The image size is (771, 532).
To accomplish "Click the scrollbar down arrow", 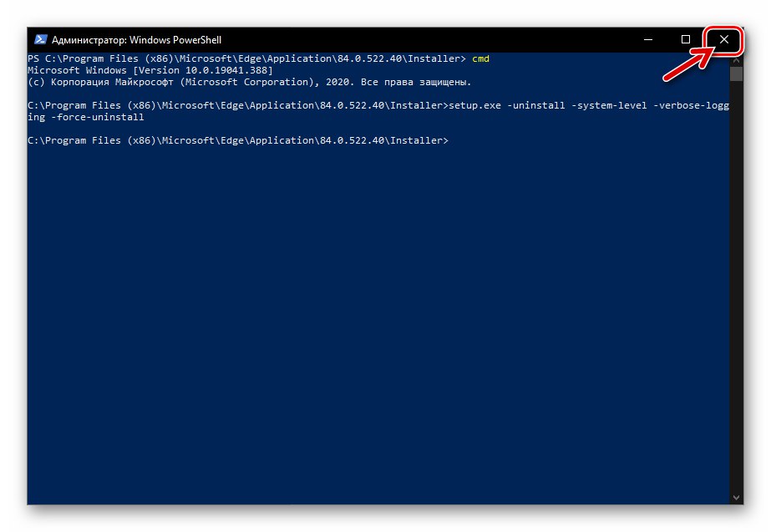I will (736, 497).
